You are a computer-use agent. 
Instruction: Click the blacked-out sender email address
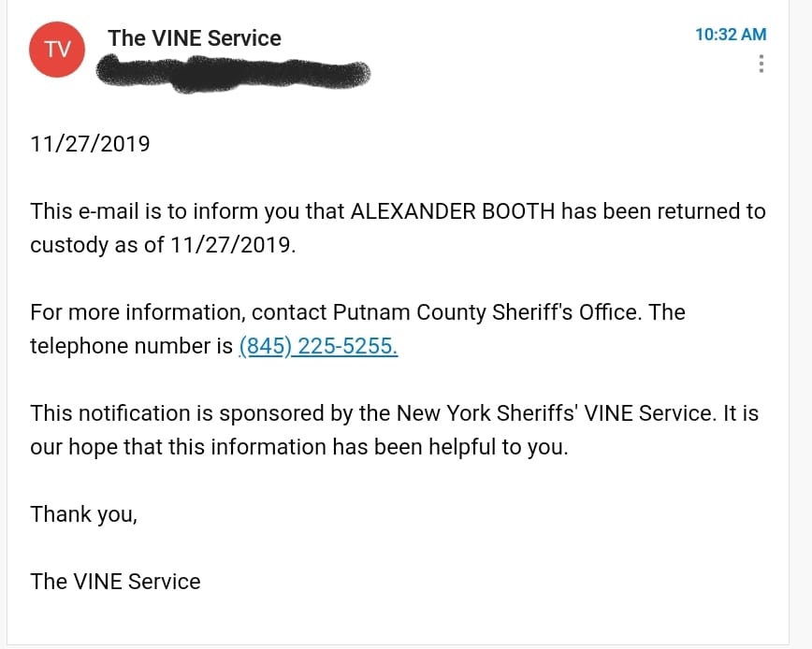pos(233,74)
